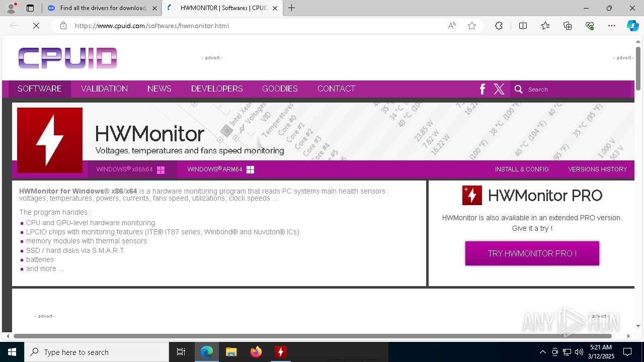
Task: Open the volume control tray icon
Action: point(579,352)
